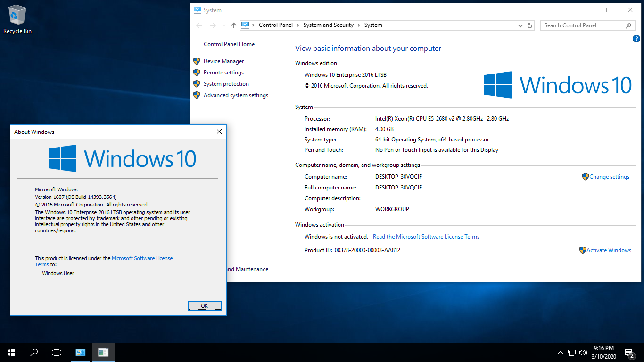
Task: Open Device Manager link
Action: [224, 61]
